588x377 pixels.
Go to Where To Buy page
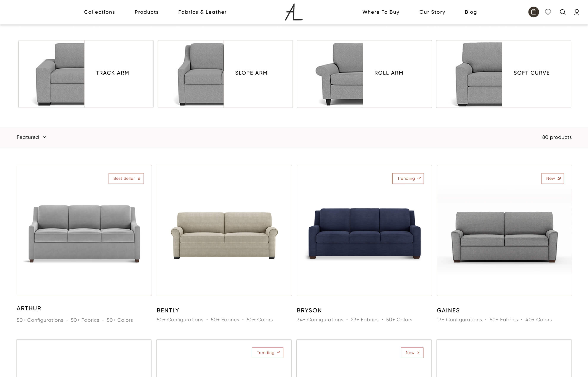click(x=381, y=12)
